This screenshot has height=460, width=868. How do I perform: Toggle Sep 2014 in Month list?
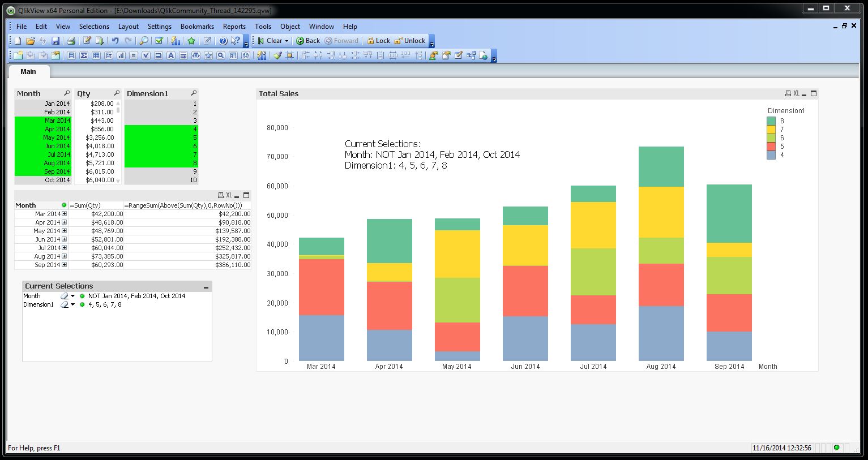coord(43,171)
